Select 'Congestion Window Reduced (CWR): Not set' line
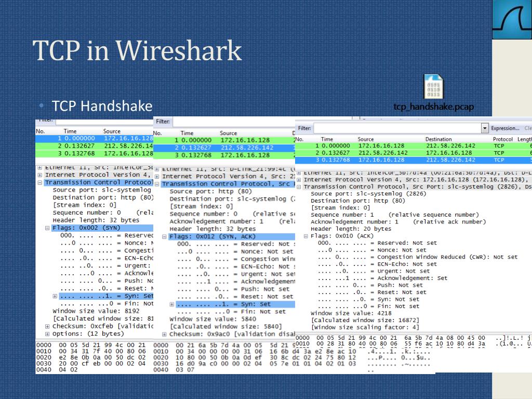 coord(418,257)
